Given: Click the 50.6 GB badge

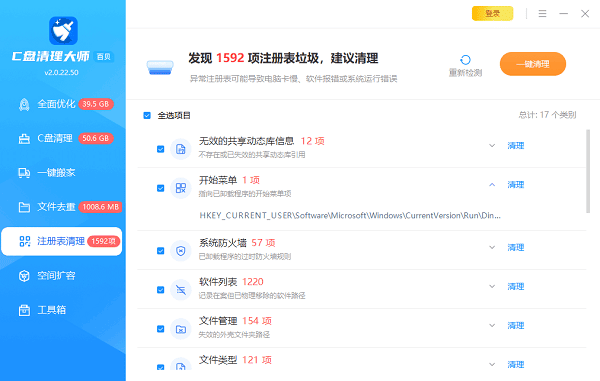Looking at the screenshot, I should [96, 138].
